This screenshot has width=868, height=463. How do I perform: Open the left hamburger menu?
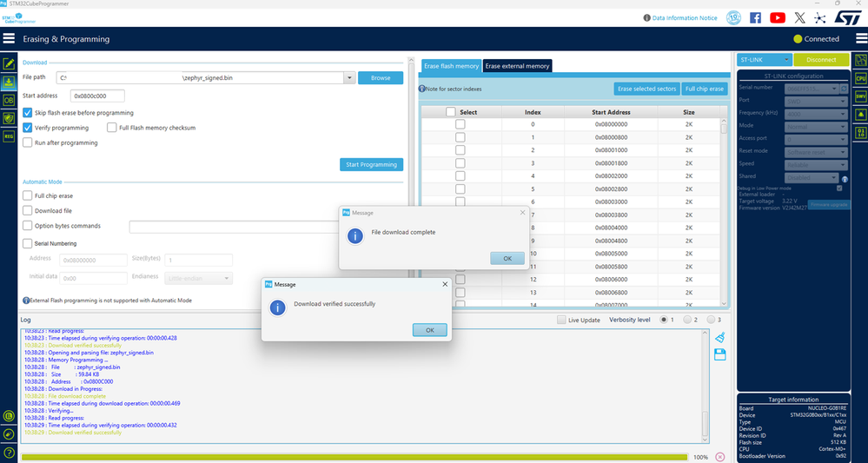9,39
